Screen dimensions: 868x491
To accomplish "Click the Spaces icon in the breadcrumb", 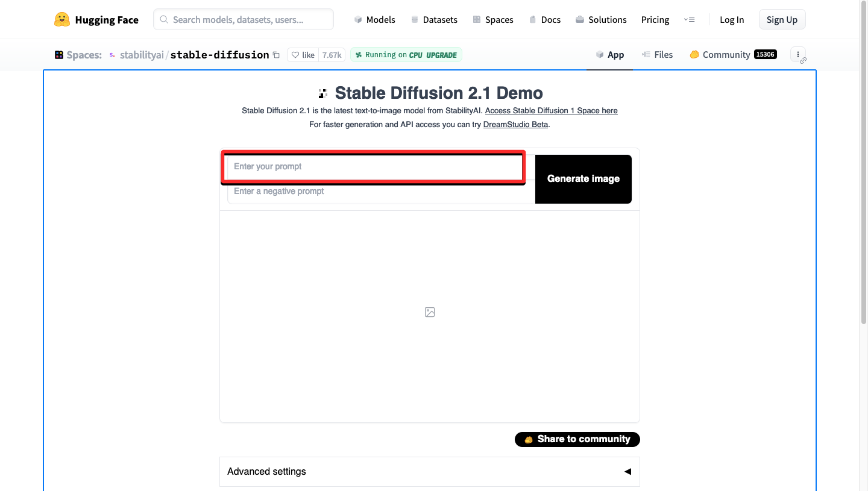I will (x=59, y=55).
